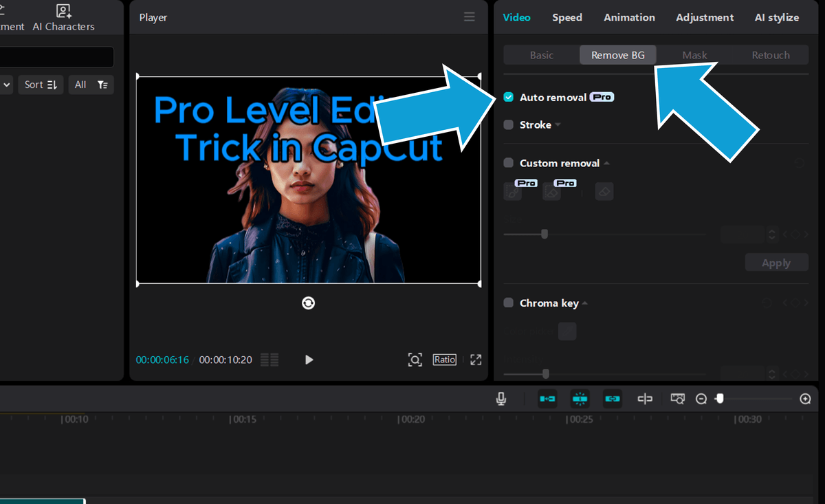Click the Intensity value stepper arrows
The height and width of the screenshot is (504, 825).
tap(772, 374)
